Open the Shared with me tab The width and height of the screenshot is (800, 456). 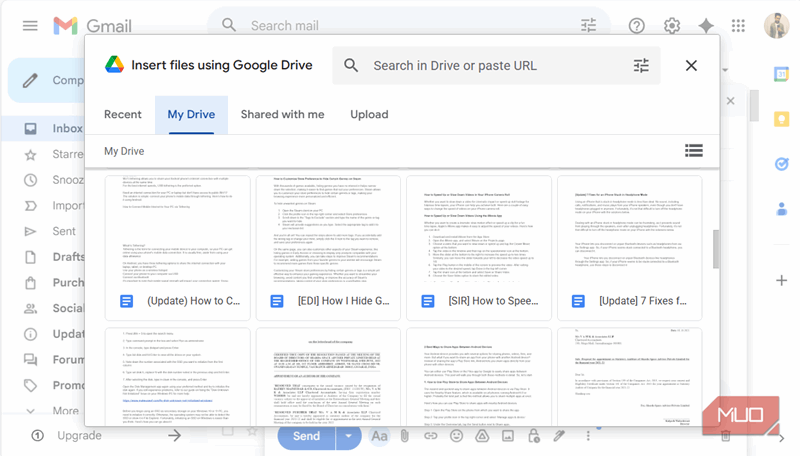[x=282, y=114]
